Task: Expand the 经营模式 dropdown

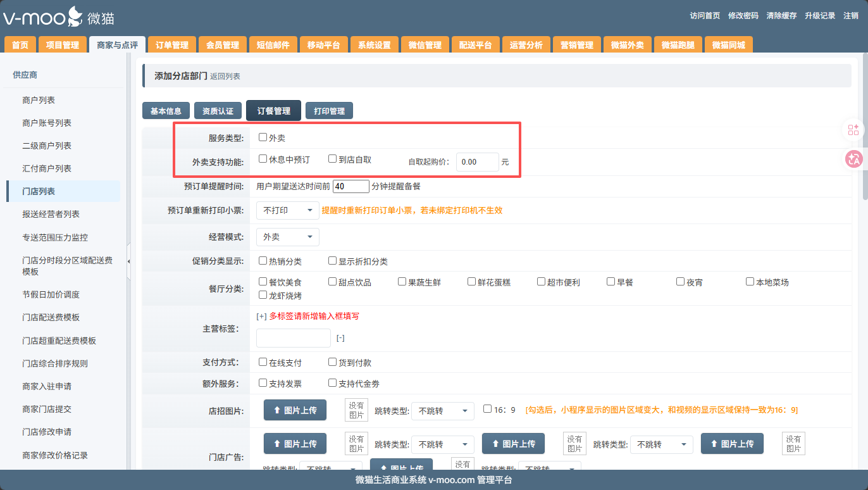Action: pyautogui.click(x=287, y=237)
